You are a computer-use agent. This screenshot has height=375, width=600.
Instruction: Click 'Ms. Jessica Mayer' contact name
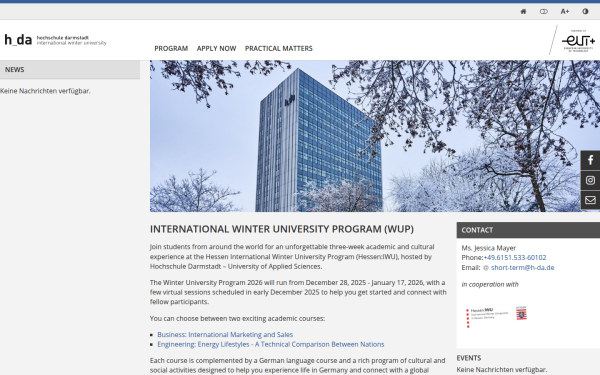tap(489, 248)
